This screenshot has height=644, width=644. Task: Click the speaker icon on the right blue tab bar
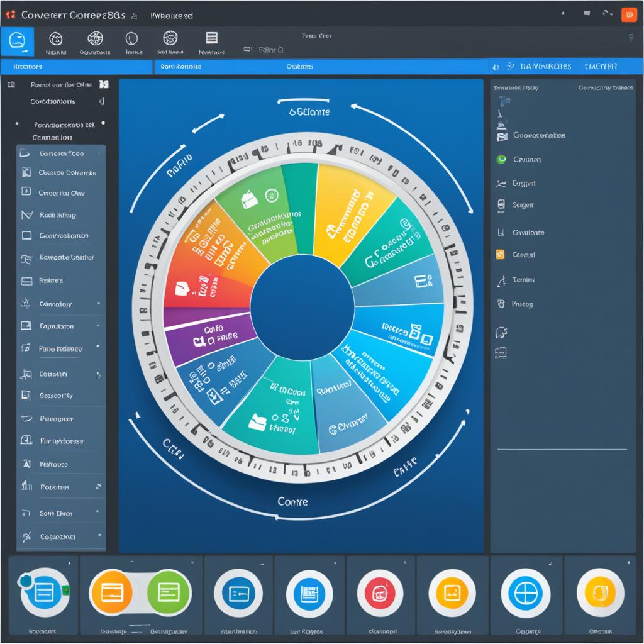496,67
